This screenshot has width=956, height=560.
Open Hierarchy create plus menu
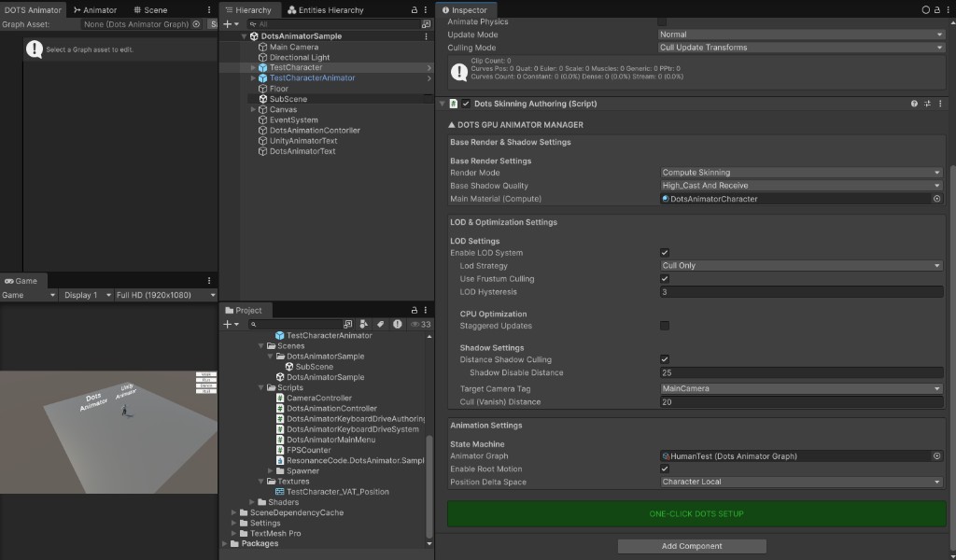click(x=232, y=24)
